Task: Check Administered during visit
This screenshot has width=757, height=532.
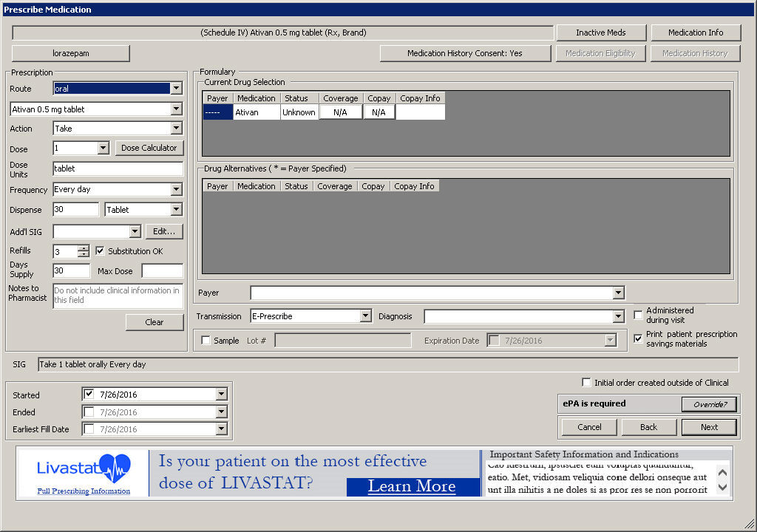Action: (x=638, y=316)
